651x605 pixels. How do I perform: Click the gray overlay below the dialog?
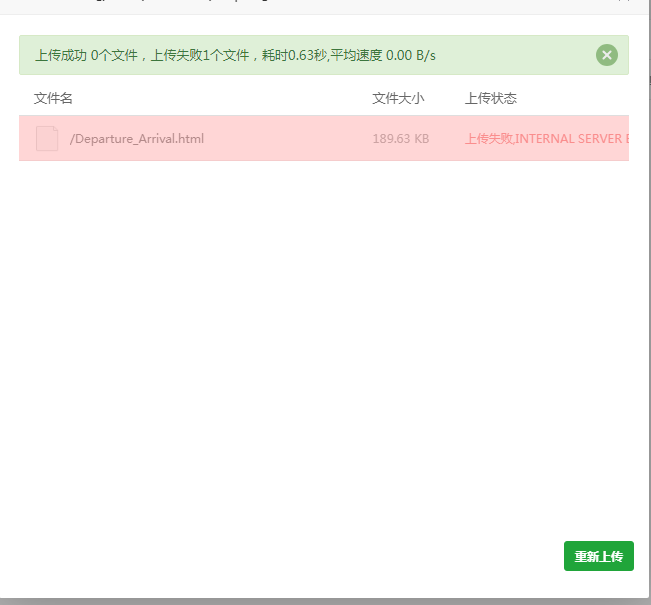point(320,601)
